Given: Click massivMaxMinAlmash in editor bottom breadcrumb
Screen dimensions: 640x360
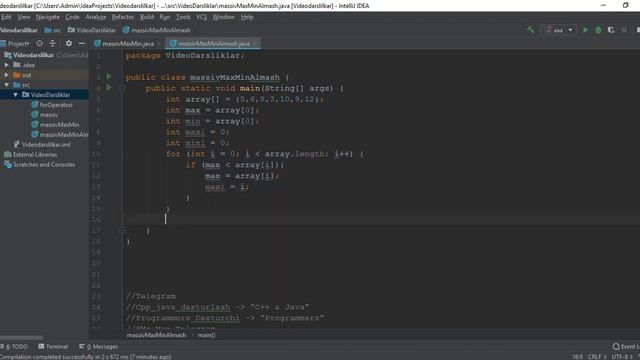Looking at the screenshot, I should [x=156, y=335].
